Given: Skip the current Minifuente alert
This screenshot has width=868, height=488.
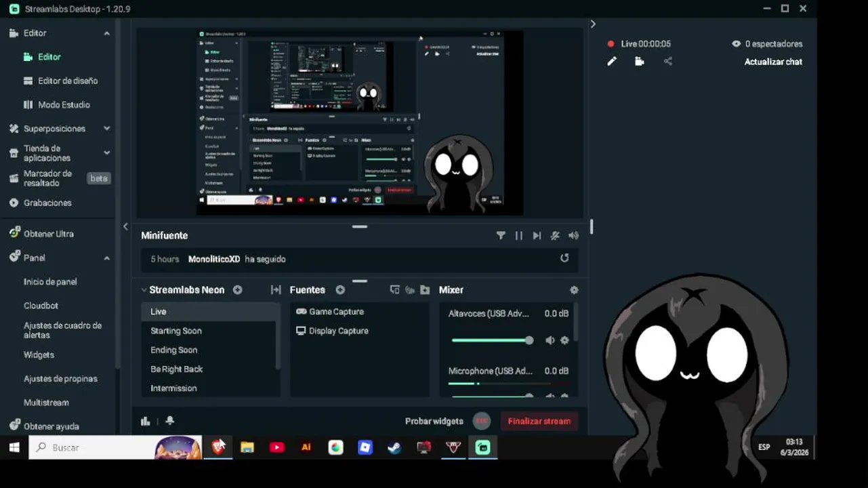Looking at the screenshot, I should pos(537,236).
